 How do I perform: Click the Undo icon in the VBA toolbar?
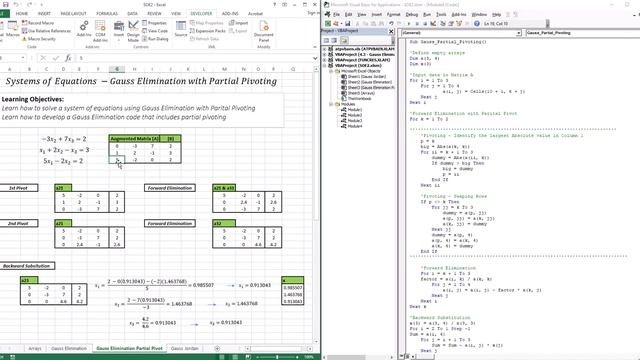point(391,24)
